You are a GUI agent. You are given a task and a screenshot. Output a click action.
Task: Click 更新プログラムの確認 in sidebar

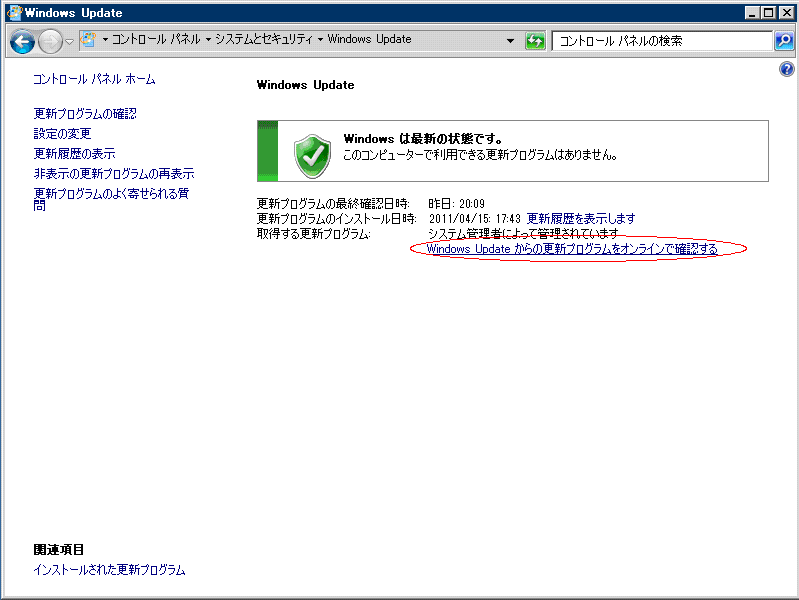(x=85, y=113)
